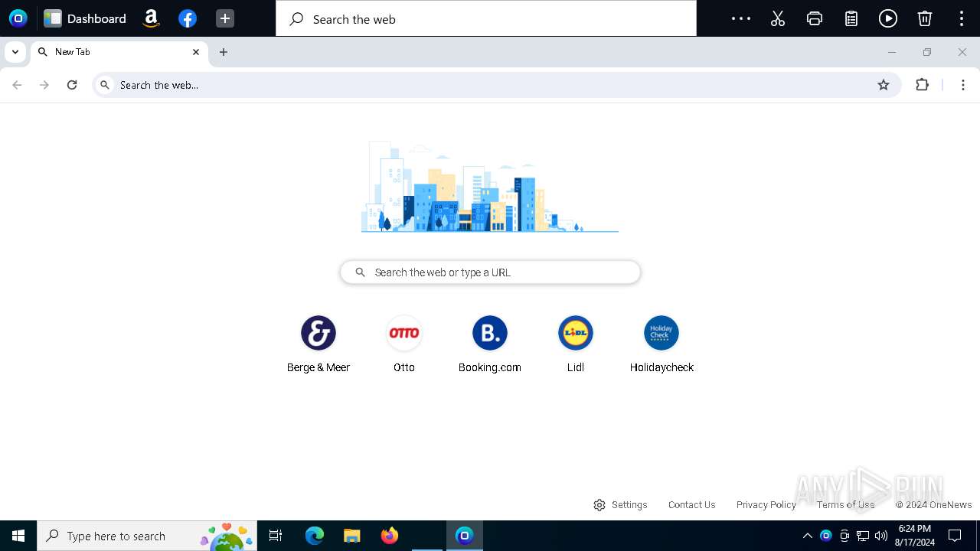The width and height of the screenshot is (980, 551).
Task: Open the volume speaker tray icon
Action: [881, 536]
